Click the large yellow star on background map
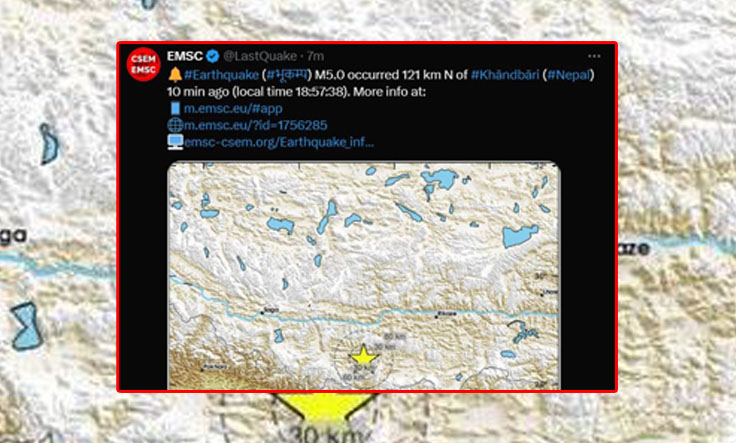This screenshot has width=736, height=443. [x=325, y=406]
